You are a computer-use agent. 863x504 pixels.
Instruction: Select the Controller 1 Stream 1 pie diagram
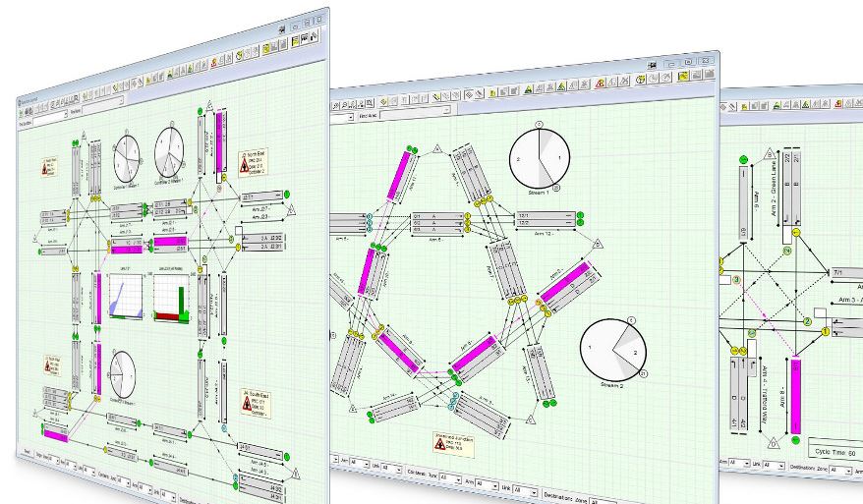pyautogui.click(x=128, y=158)
